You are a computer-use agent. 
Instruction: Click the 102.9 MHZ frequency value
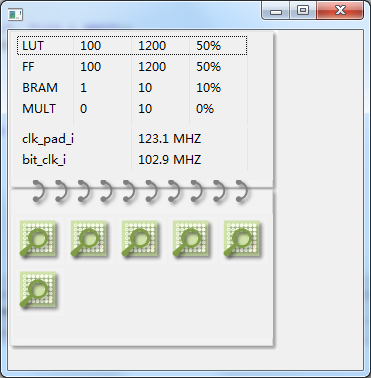tap(170, 160)
